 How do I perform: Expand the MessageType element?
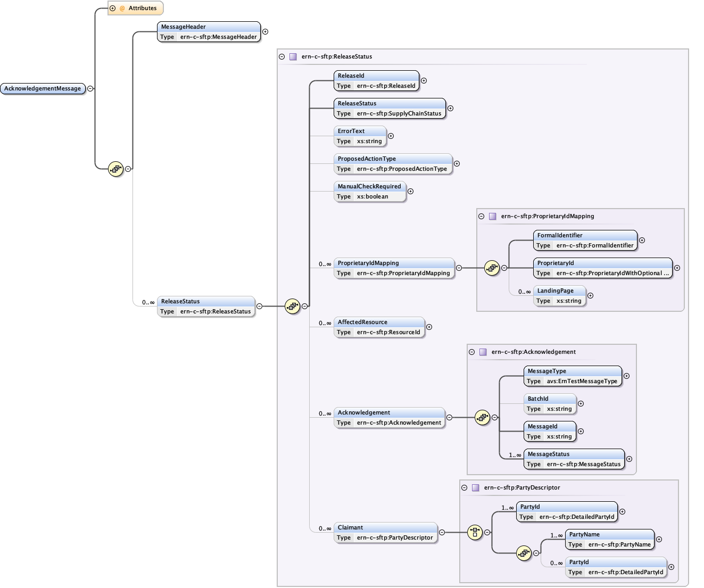pyautogui.click(x=626, y=376)
